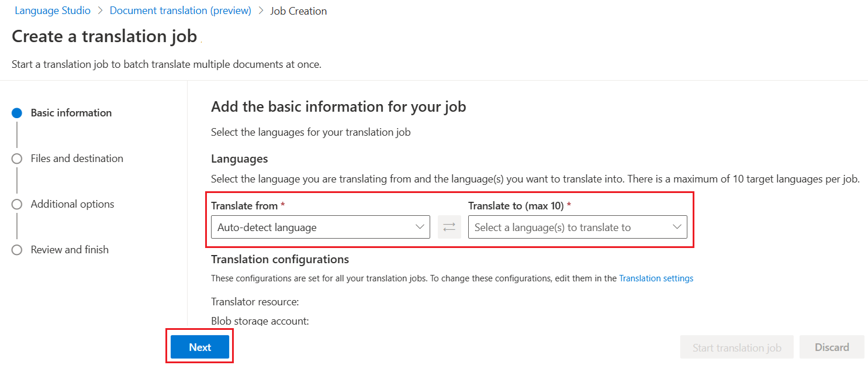The height and width of the screenshot is (372, 868).
Task: Click the Job Creation breadcrumb item
Action: (x=298, y=10)
